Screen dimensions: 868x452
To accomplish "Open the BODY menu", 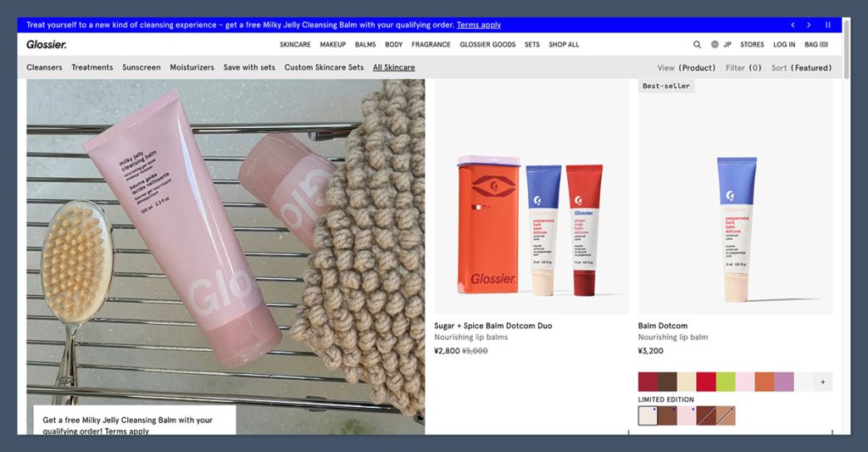I will (393, 44).
